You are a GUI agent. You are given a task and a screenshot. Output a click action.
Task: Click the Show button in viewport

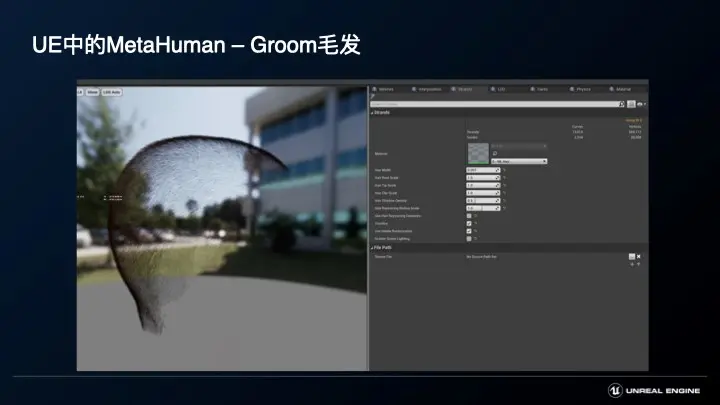click(x=92, y=92)
